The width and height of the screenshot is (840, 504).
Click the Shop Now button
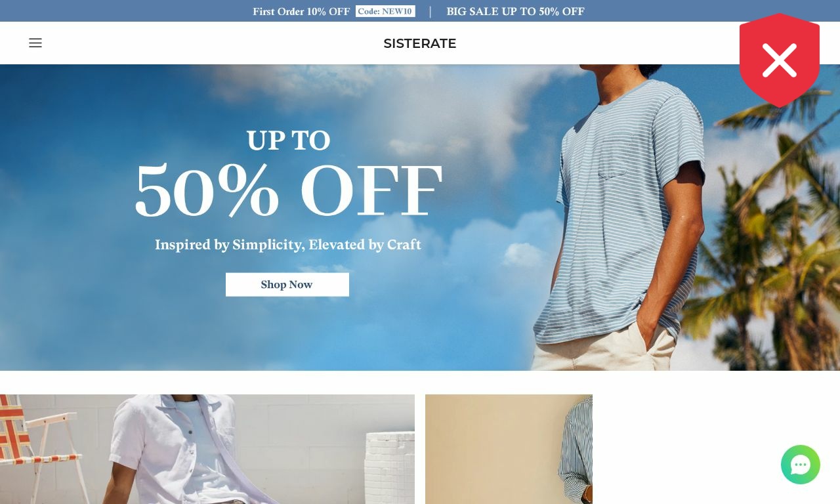tap(287, 285)
